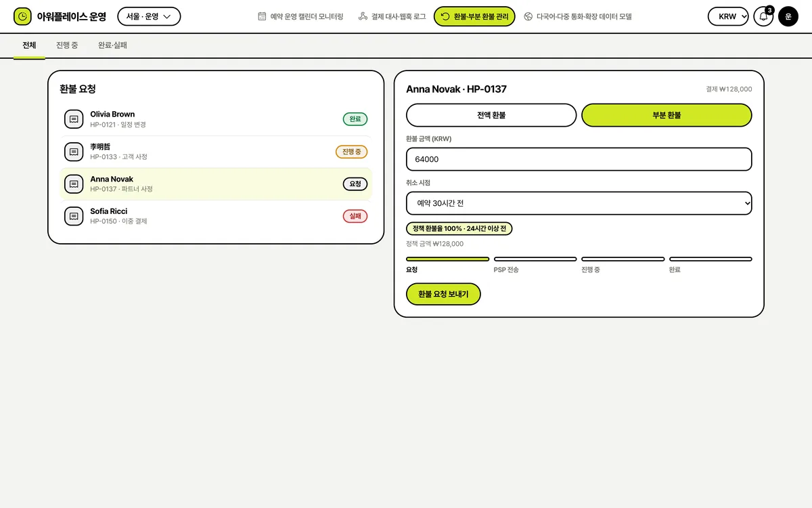Open the 서울 · 운영 region dropdown
This screenshot has width=812, height=508.
click(x=149, y=16)
